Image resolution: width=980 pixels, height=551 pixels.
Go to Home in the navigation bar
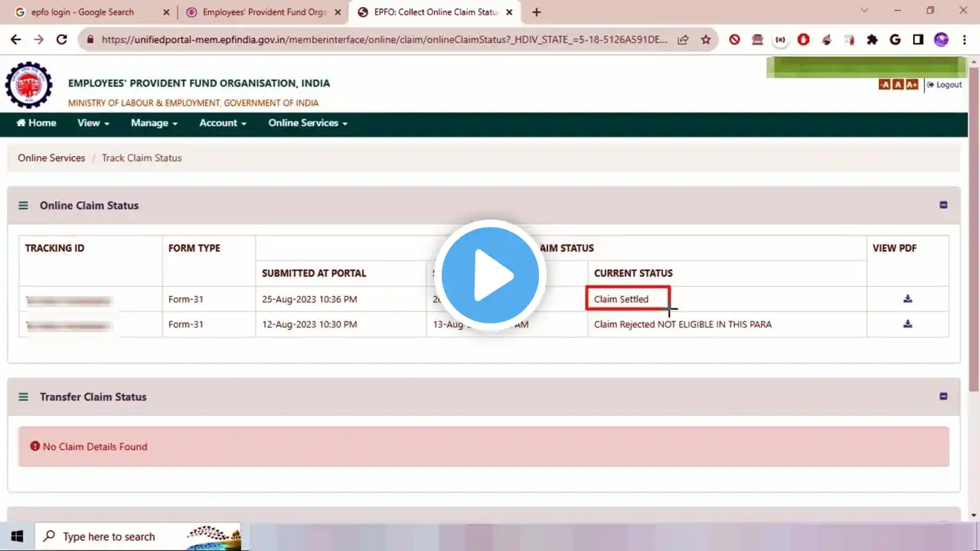pyautogui.click(x=36, y=123)
